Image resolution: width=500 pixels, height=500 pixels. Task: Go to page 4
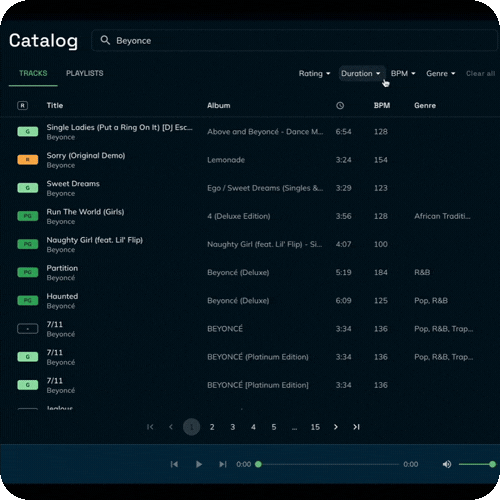pos(253,427)
